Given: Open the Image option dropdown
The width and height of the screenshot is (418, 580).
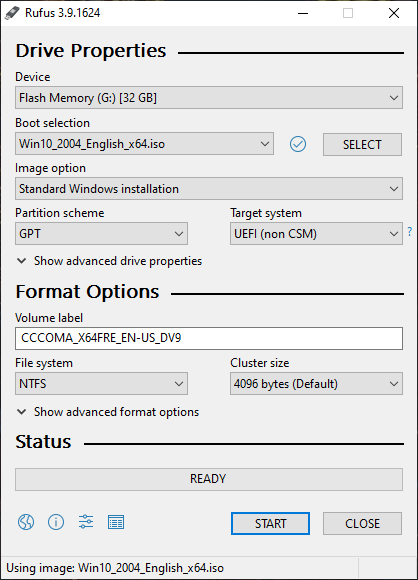Looking at the screenshot, I should [209, 189].
